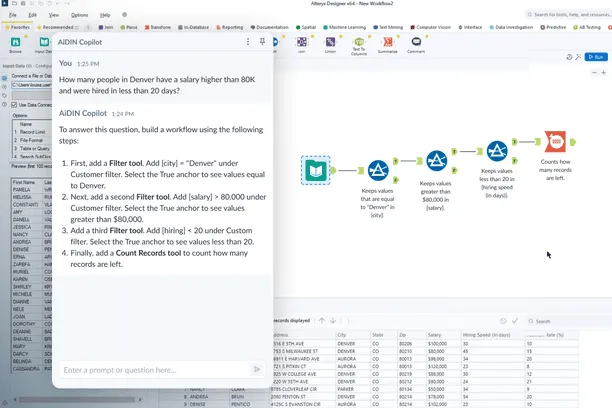The height and width of the screenshot is (408, 612).
Task: Send the Copilot prompt with the arrow icon
Action: point(257,369)
